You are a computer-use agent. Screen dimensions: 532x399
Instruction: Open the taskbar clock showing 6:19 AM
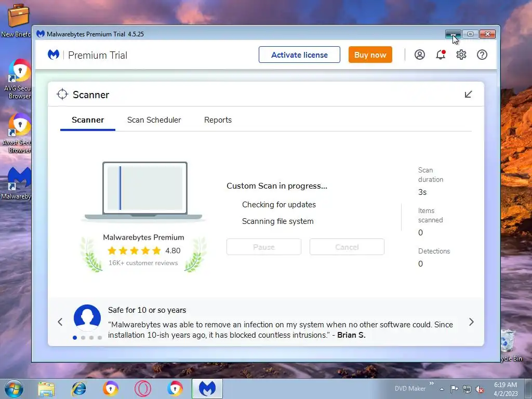point(506,389)
